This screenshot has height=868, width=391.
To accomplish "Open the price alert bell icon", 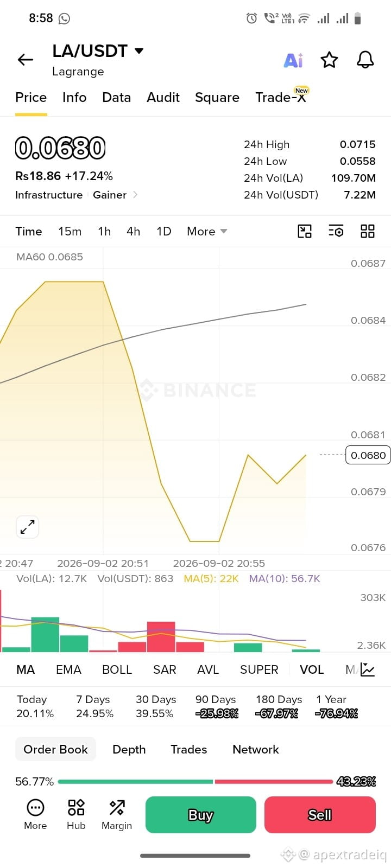I will [x=365, y=60].
